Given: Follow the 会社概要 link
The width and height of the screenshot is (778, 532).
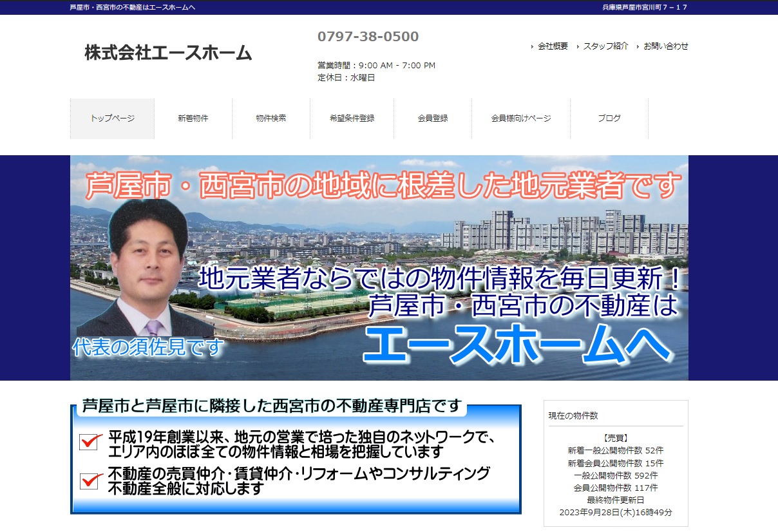Looking at the screenshot, I should [x=553, y=46].
